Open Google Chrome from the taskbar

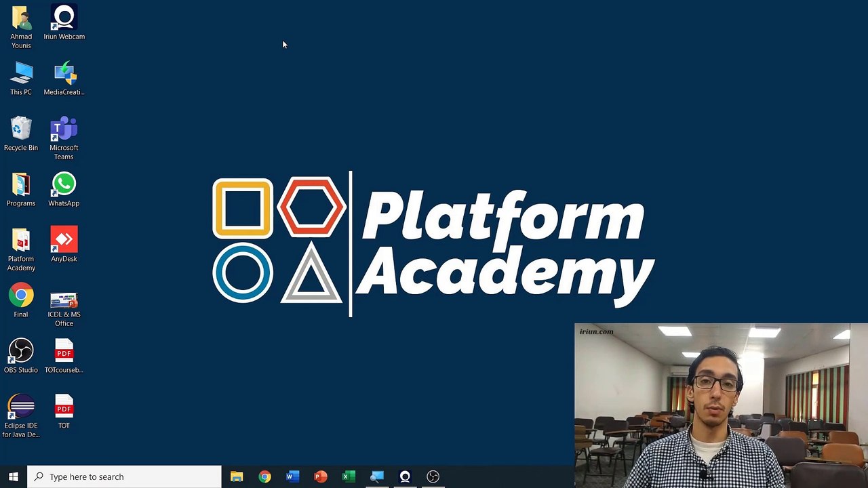(x=264, y=476)
